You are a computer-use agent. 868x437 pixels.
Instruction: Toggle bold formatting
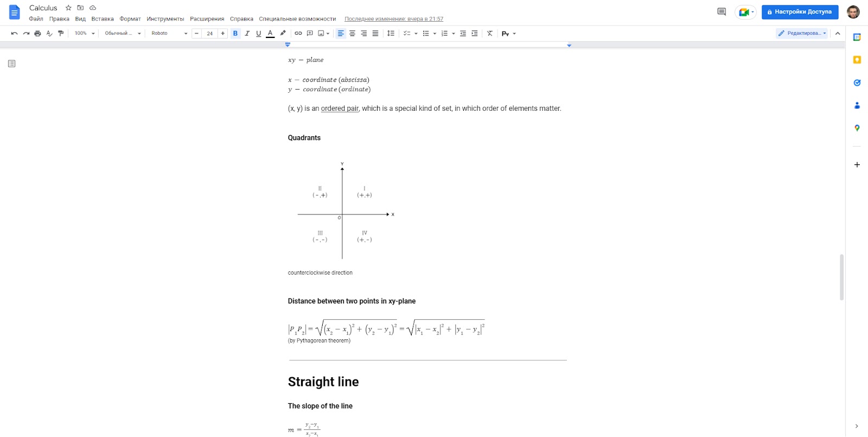pos(235,34)
